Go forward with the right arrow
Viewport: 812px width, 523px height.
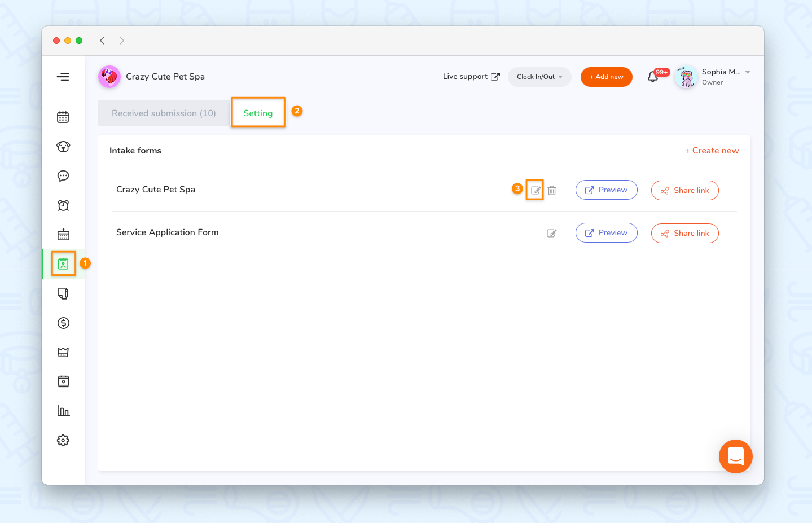point(122,41)
